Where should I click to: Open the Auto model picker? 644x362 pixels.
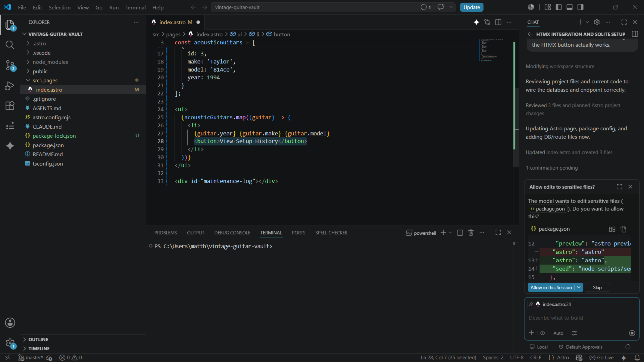pos(558,333)
